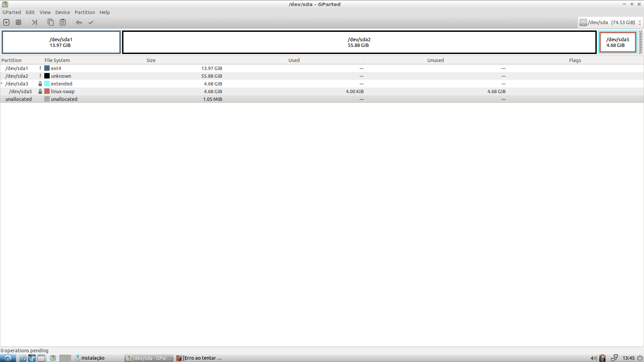Click the Resize/Move toolbar icon
Viewport: 644px width, 362px height.
[x=35, y=22]
